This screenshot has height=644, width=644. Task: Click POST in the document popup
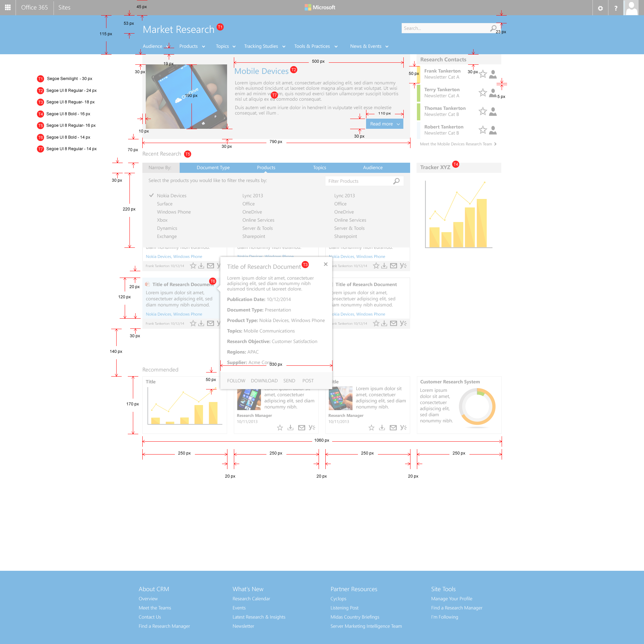308,381
